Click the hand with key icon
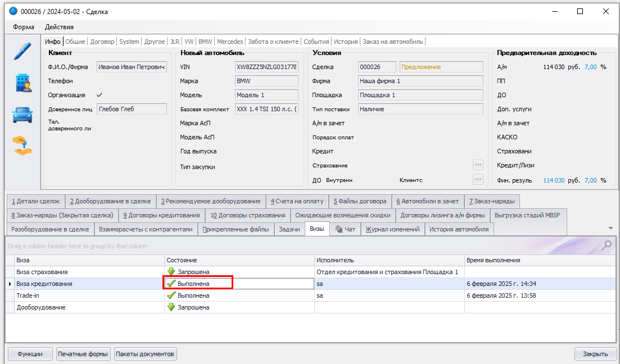Viewport: 620px width, 364px height. 22,145
